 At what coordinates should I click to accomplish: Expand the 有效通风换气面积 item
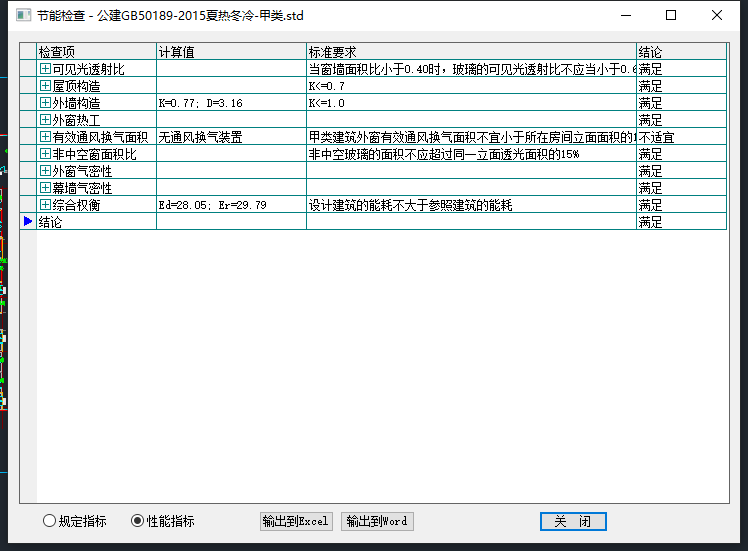45,137
